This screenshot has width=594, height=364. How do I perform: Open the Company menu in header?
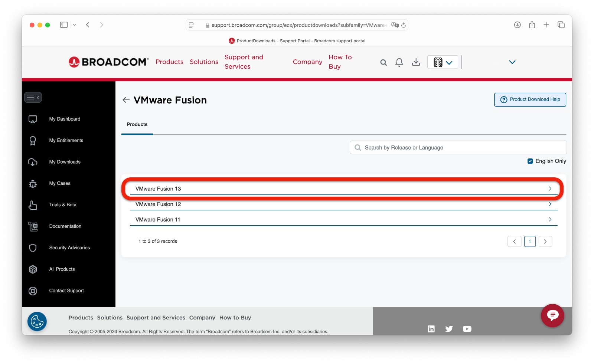click(307, 62)
